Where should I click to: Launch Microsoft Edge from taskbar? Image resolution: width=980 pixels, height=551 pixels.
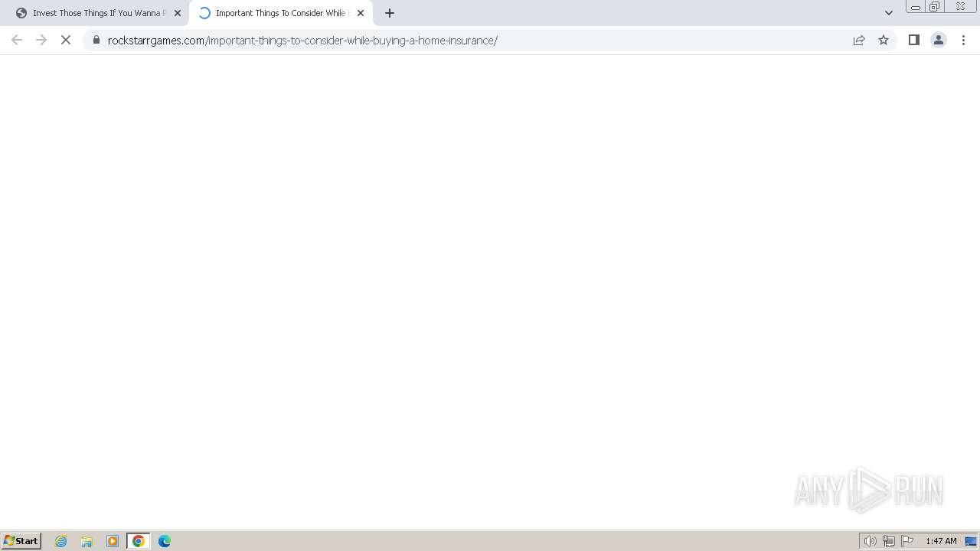coord(165,541)
